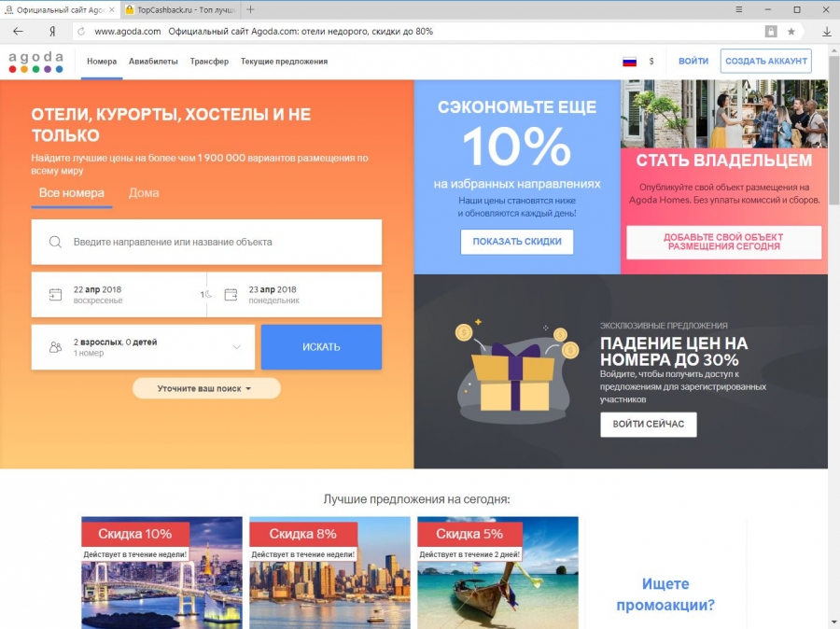840x629 pixels.
Task: Click the 'ПОКАЗАТЬ СКИДКИ' button
Action: (x=517, y=242)
